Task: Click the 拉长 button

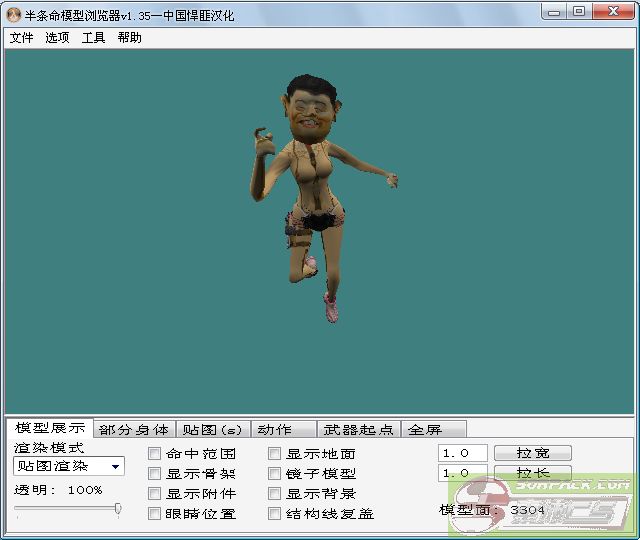Action: (534, 473)
